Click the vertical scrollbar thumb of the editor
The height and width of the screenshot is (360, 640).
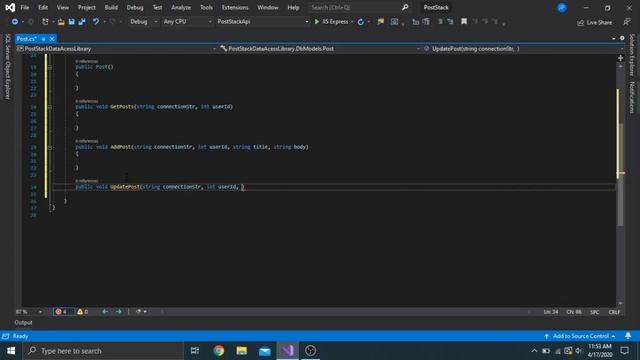(x=620, y=174)
